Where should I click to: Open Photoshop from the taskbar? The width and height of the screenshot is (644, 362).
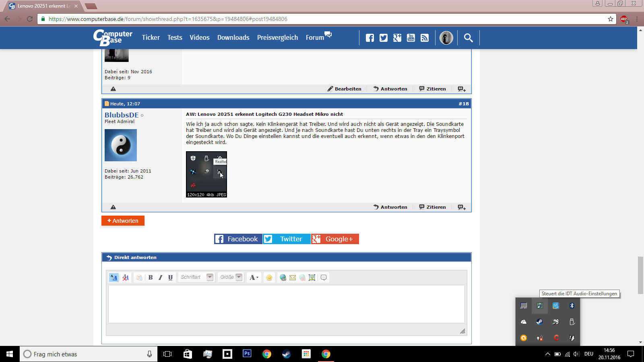pyautogui.click(x=247, y=354)
